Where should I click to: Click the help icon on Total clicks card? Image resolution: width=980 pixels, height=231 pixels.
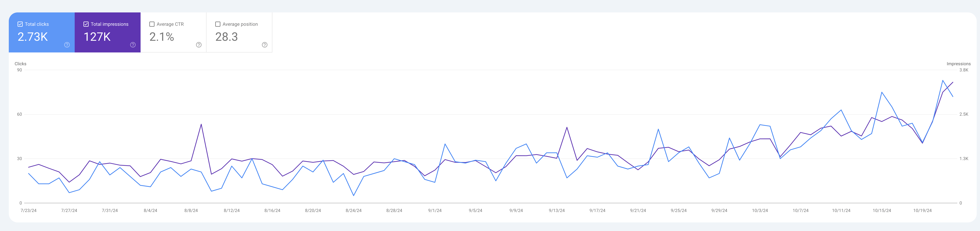tap(67, 45)
